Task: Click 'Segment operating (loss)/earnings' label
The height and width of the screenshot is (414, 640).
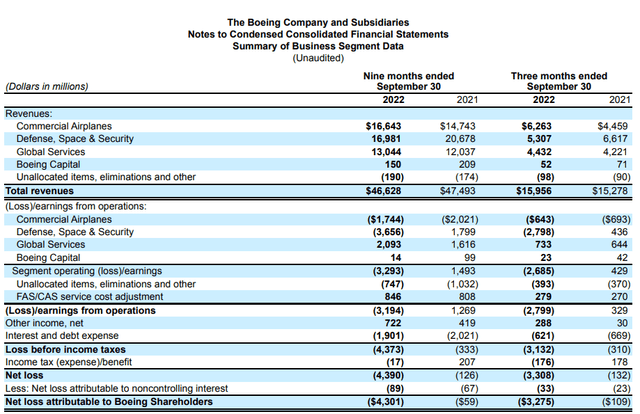Action: 87,271
